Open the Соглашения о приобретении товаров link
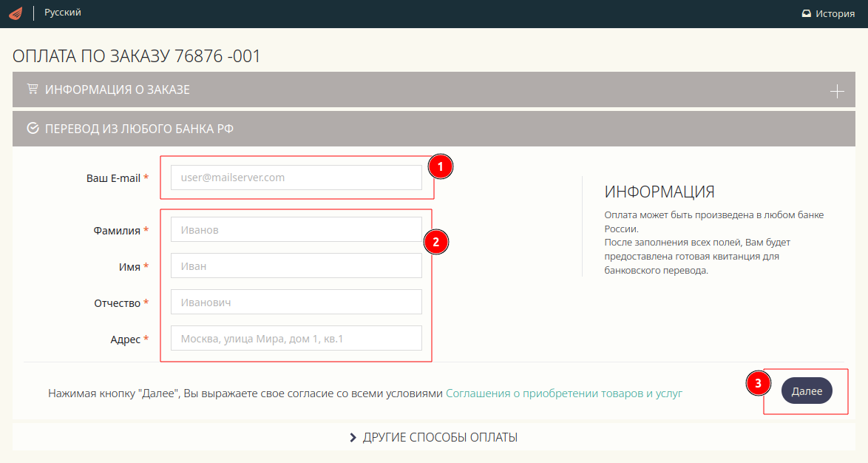This screenshot has width=868, height=463. pos(563,393)
